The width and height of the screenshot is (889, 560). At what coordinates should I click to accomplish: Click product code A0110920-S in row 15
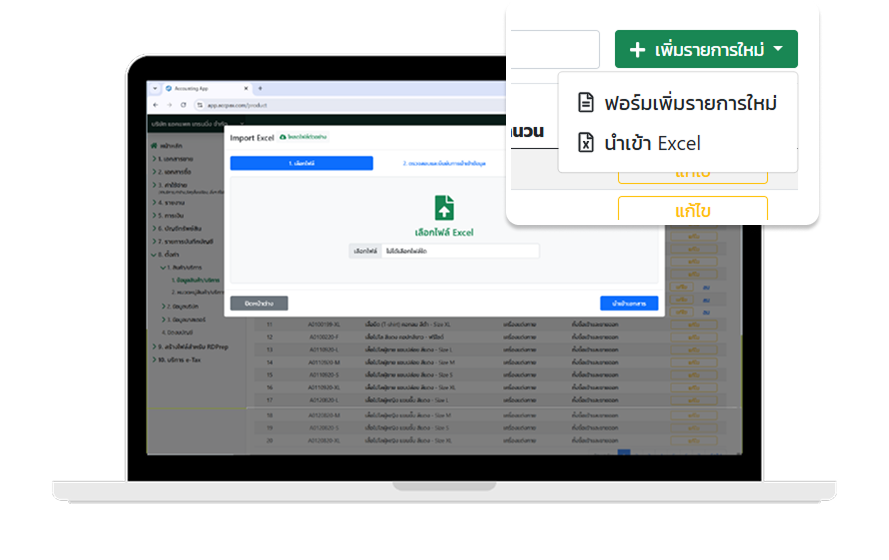324,375
